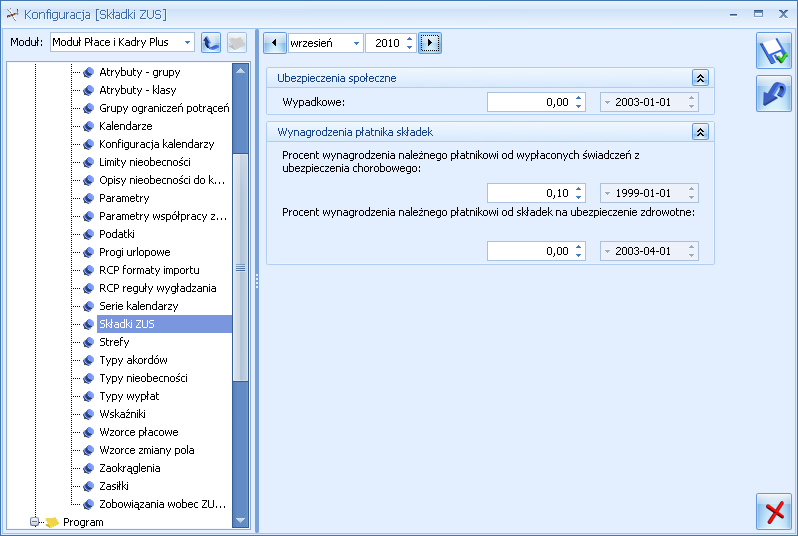The height and width of the screenshot is (536, 798).
Task: Open the Moduł dropdown list
Action: (187, 42)
